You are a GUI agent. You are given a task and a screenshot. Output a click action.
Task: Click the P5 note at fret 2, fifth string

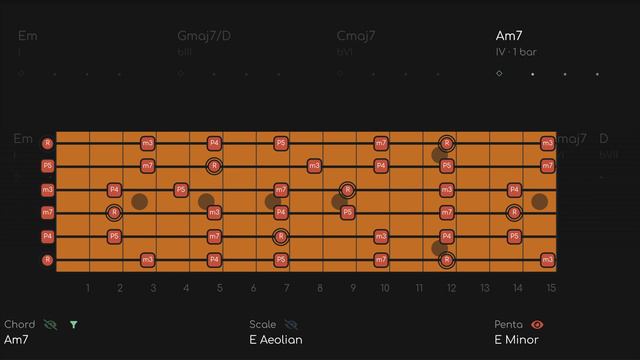(x=114, y=236)
